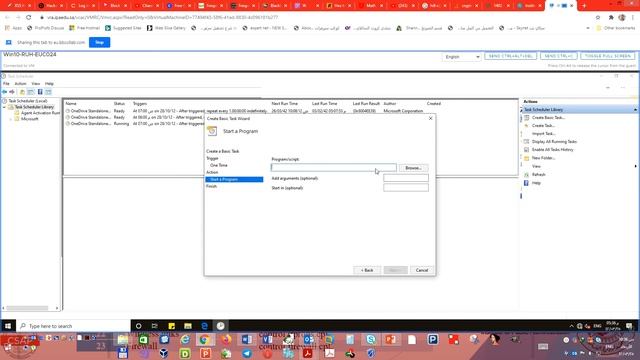Click the Back arrow in Task Scheduler toolbar
This screenshot has width=640, height=360.
[x=4, y=92]
